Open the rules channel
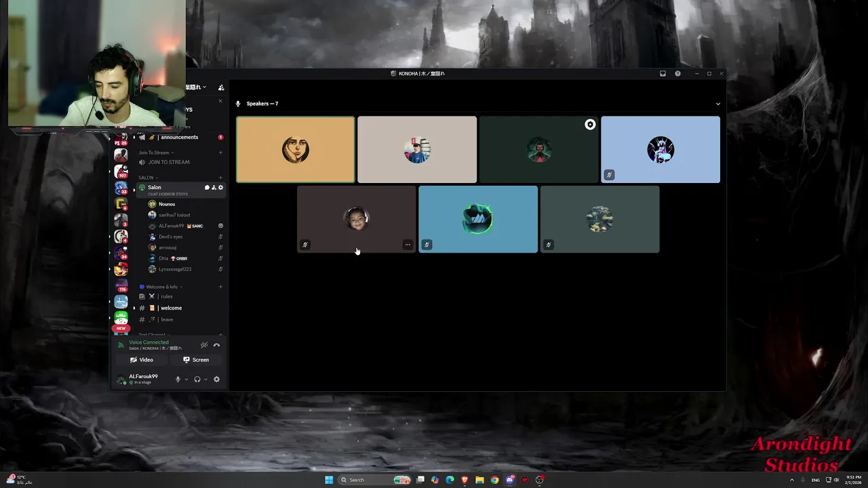 165,296
